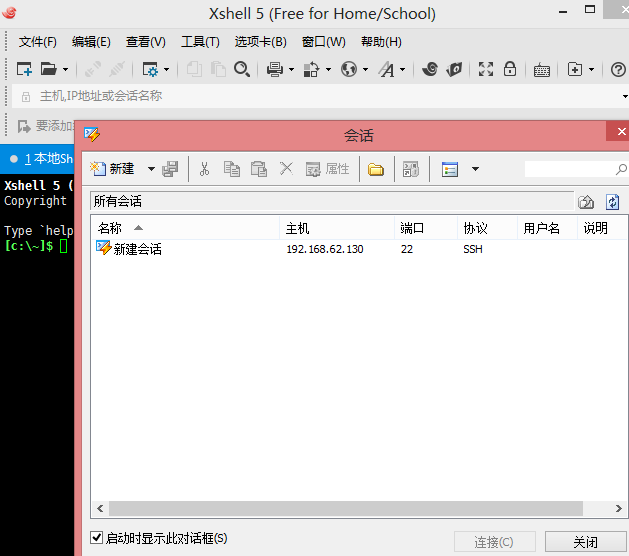
Task: Expand the Font dropdown arrow
Action: (x=402, y=70)
